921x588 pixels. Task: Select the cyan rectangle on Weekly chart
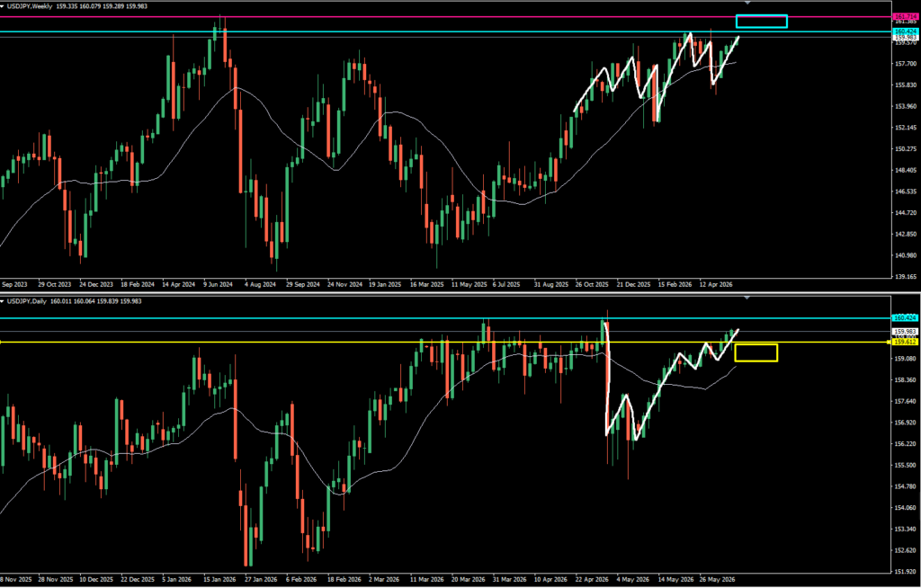pyautogui.click(x=761, y=22)
